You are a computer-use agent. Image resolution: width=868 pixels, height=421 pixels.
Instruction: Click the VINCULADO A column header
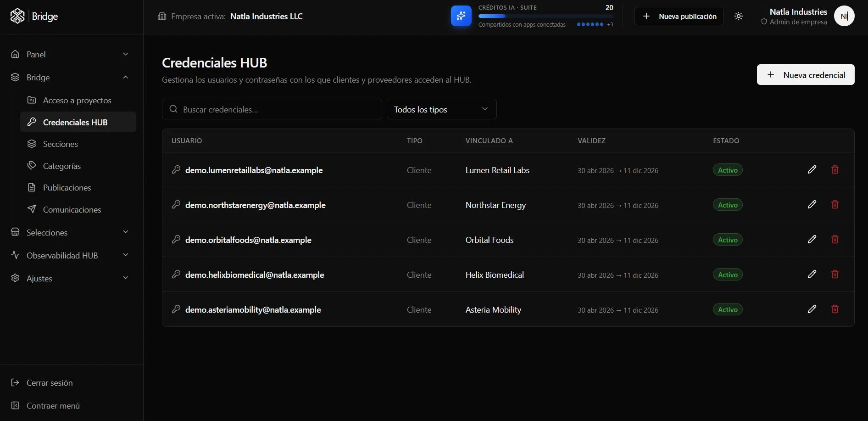point(489,140)
